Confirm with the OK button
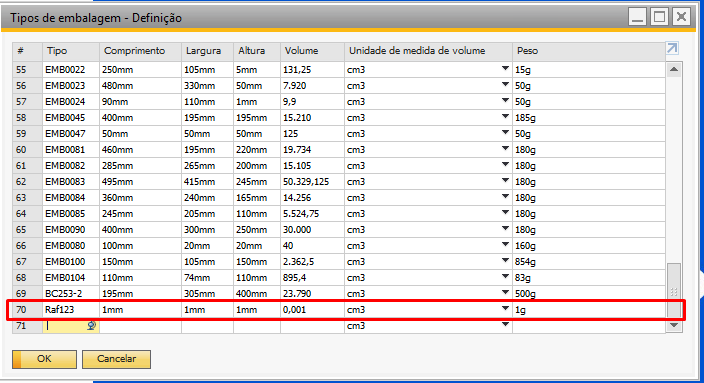Image resolution: width=704 pixels, height=383 pixels. [x=44, y=359]
